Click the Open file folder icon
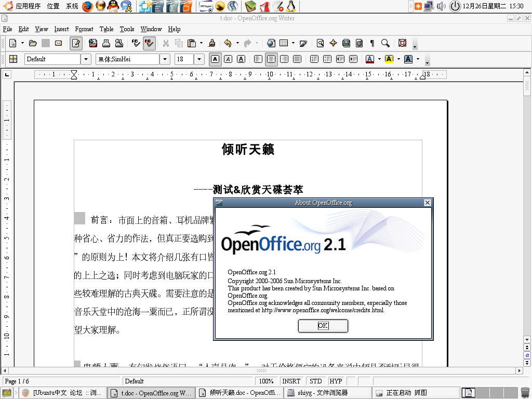The image size is (532, 399). click(x=33, y=43)
